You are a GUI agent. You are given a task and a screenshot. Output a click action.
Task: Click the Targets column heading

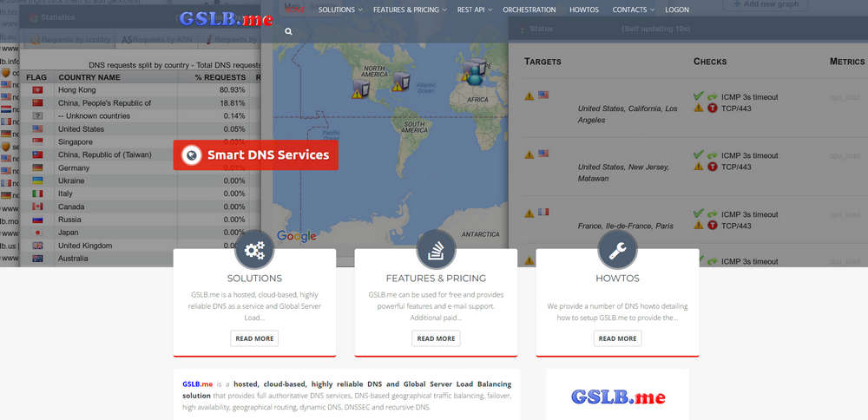click(x=542, y=62)
